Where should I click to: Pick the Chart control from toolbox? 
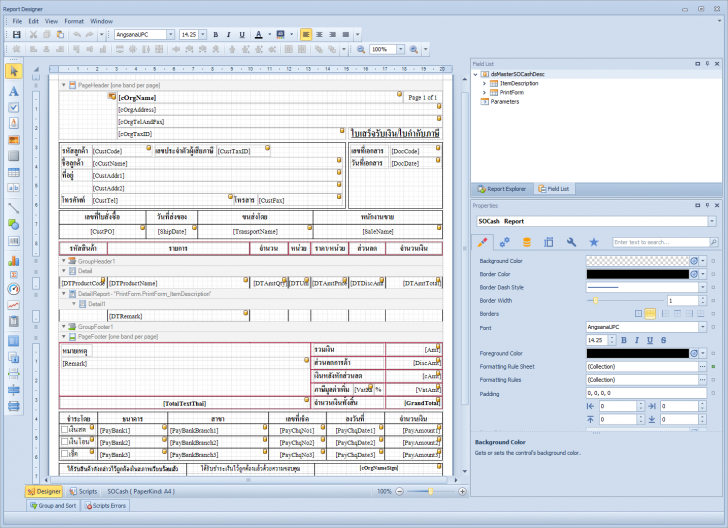point(14,261)
